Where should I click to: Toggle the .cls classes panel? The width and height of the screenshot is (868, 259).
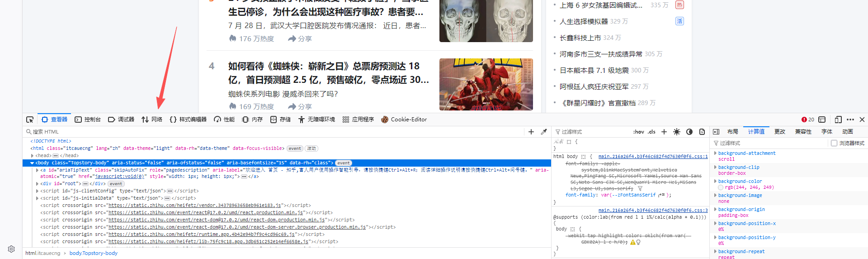[x=651, y=132]
